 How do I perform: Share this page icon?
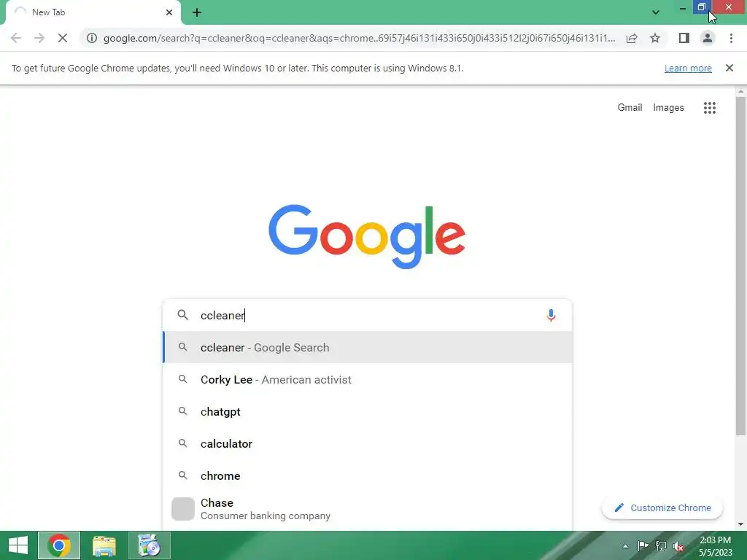[632, 38]
